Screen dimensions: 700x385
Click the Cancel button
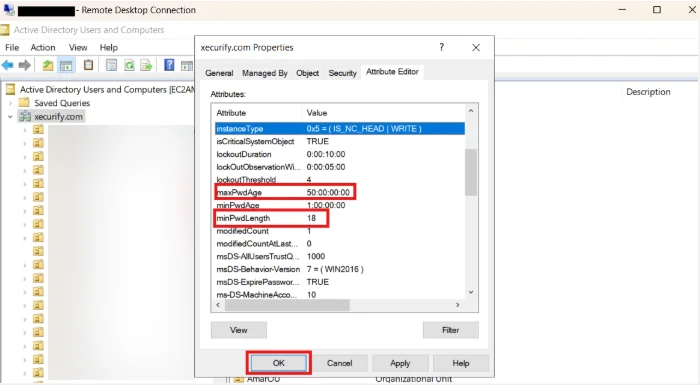click(x=339, y=363)
